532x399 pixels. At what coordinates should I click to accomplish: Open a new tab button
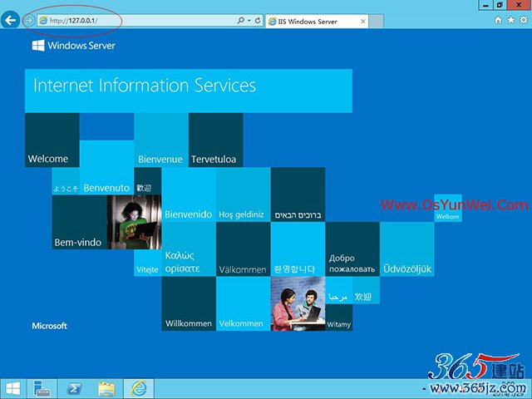click(376, 22)
